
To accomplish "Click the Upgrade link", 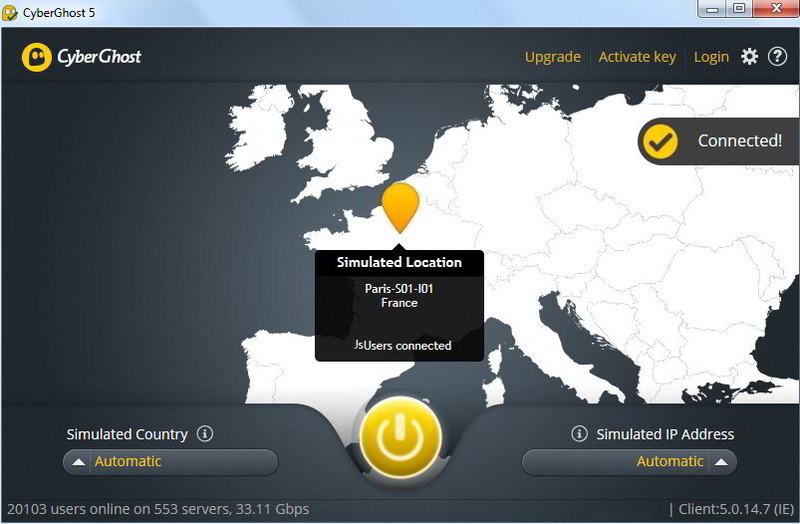I will (553, 57).
